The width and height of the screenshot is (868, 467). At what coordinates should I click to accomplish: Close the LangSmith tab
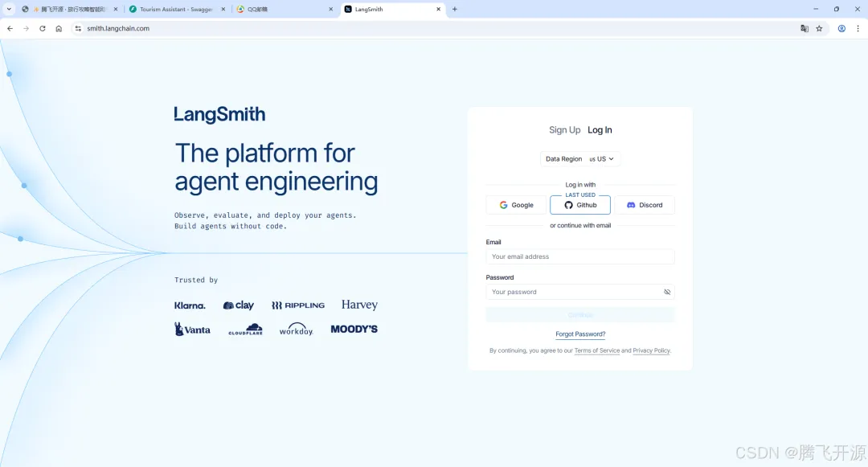(439, 9)
